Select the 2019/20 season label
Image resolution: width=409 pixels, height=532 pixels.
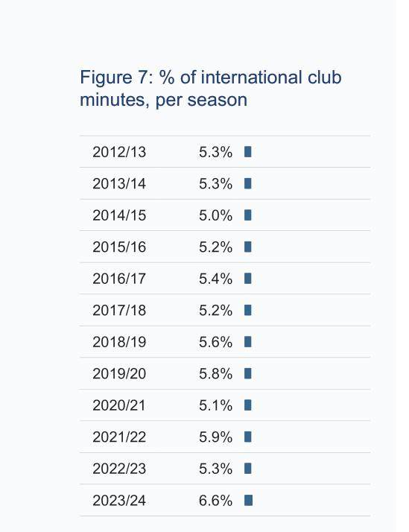click(x=119, y=373)
